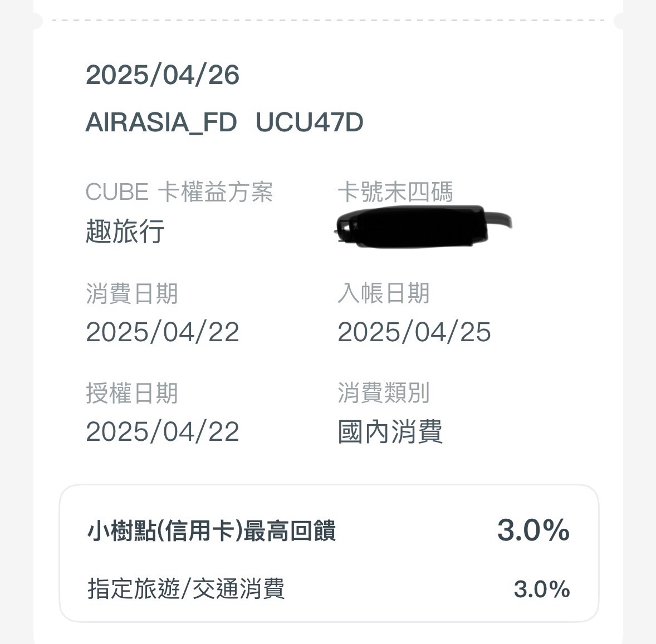Click the bold 3.0% maximum reward value

[533, 530]
